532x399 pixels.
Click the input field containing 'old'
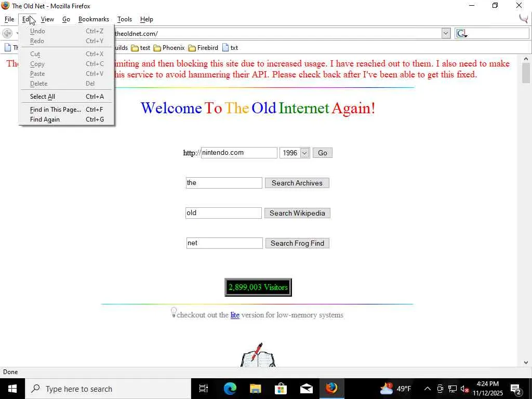point(223,213)
